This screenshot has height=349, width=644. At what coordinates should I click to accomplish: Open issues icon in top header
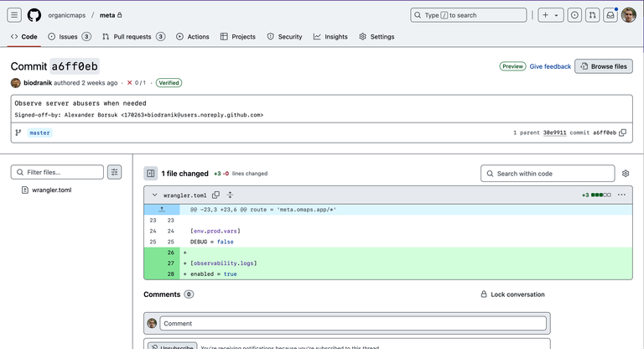coord(574,15)
